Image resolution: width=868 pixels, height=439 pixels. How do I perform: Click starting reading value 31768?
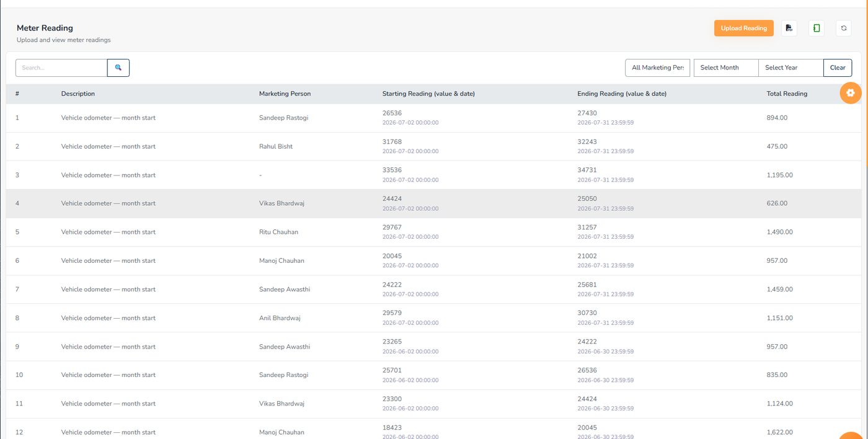coord(392,141)
